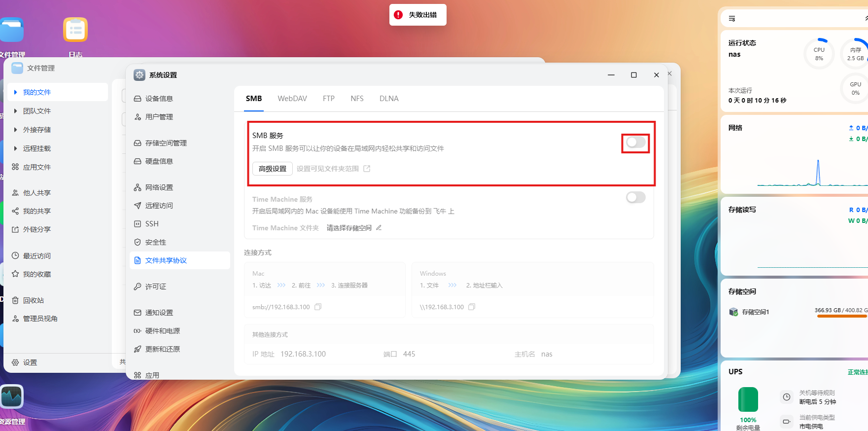This screenshot has width=868, height=431.
Task: Open 设备信息 in system settings
Action: coord(180,99)
